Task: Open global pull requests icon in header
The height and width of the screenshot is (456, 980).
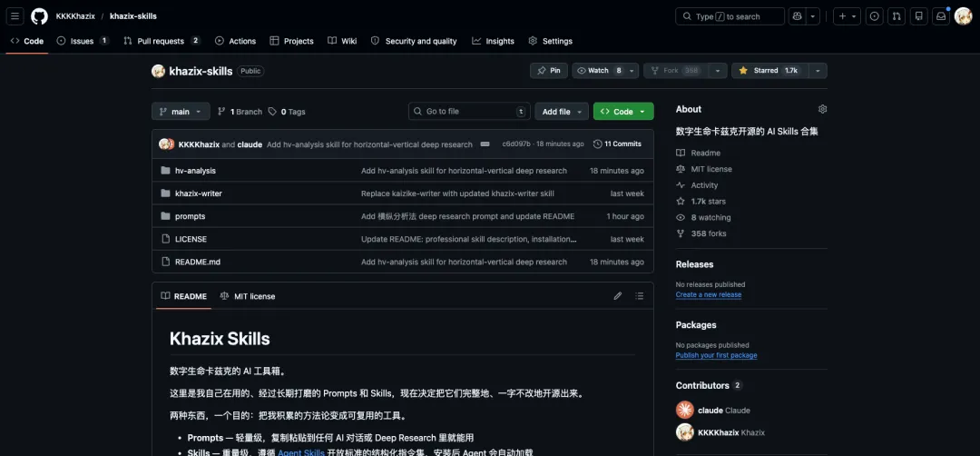Action: [897, 16]
